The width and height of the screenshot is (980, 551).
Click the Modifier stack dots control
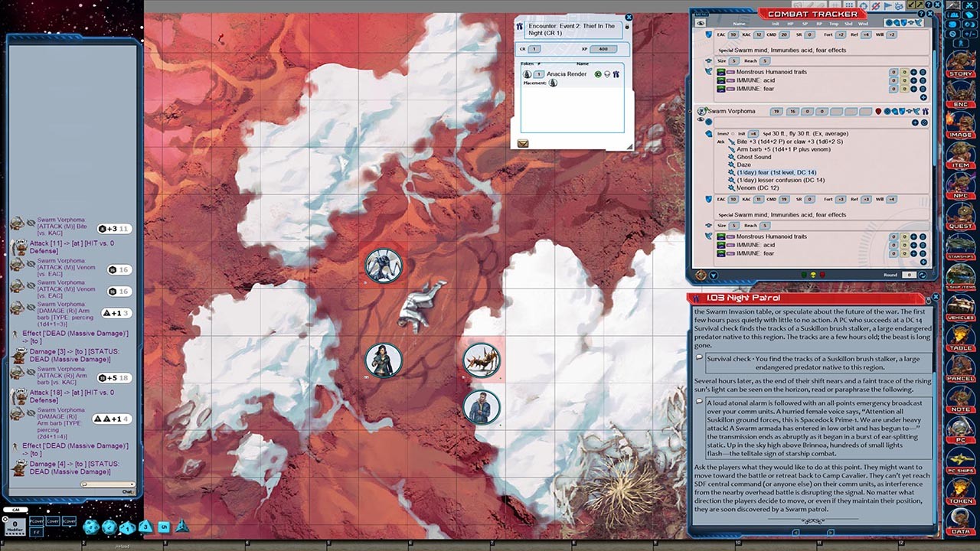click(x=15, y=534)
